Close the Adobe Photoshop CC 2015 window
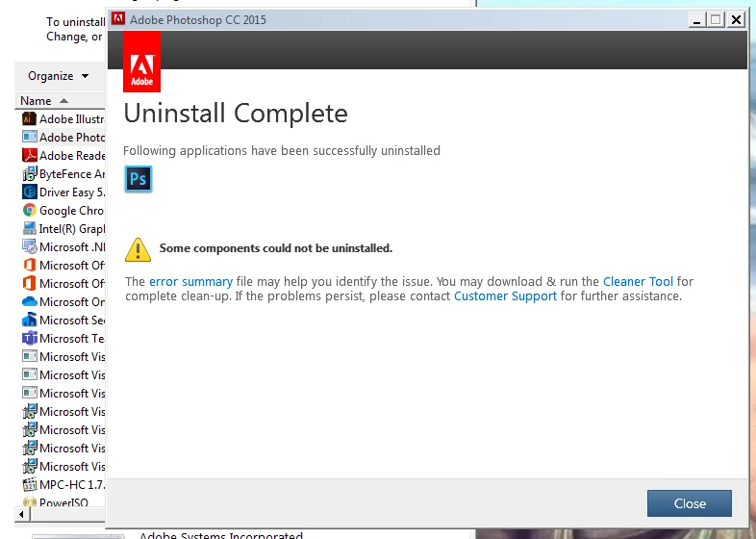 point(736,20)
